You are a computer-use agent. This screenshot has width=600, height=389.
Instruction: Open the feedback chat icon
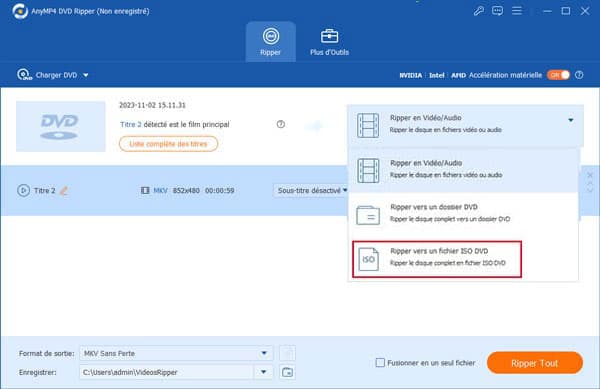[497, 11]
